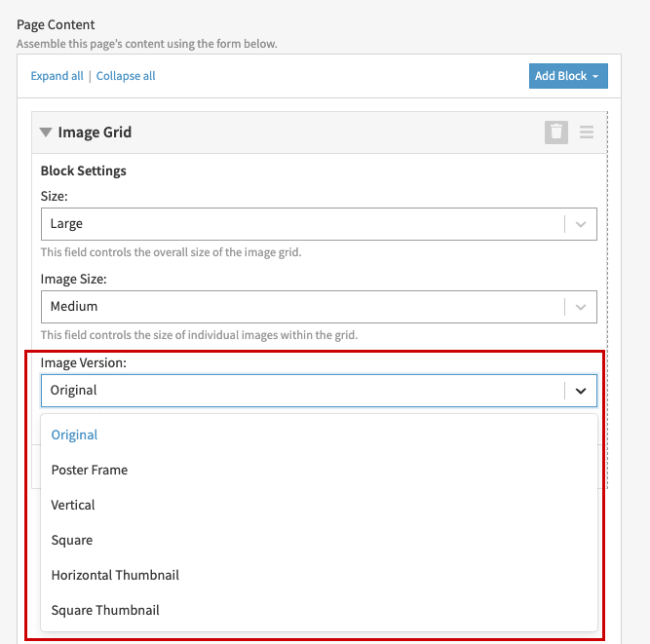Click the Image Size field showing Medium
The width and height of the screenshot is (650, 644).
click(x=302, y=307)
